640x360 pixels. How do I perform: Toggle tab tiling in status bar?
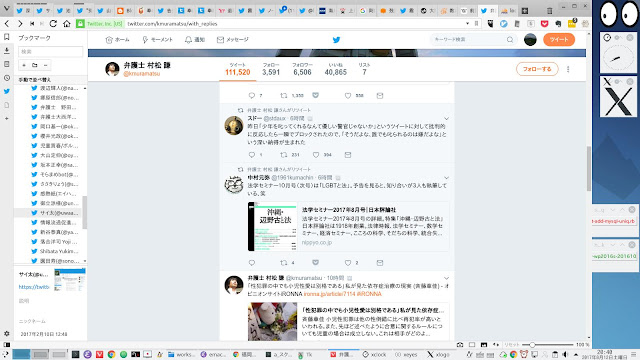click(x=472, y=345)
